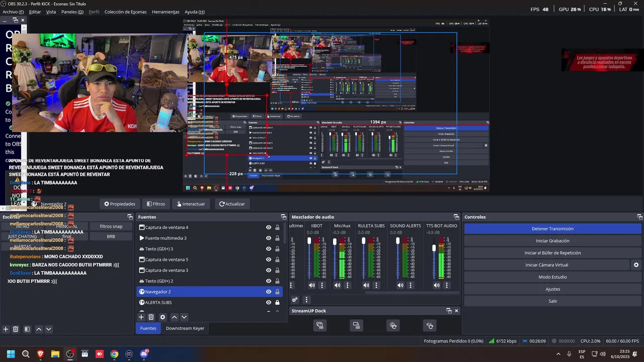Mute the SOUND ALERTS audio channel
644x362 pixels.
pyautogui.click(x=400, y=285)
